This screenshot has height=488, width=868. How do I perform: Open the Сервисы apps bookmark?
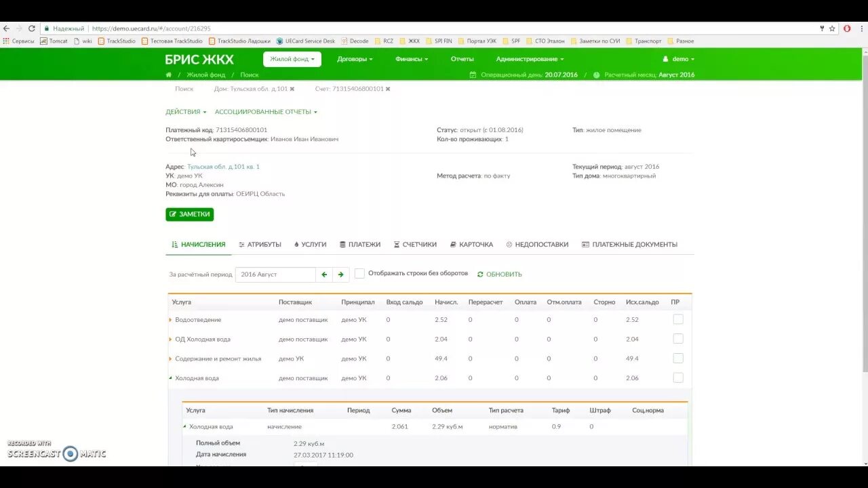18,41
